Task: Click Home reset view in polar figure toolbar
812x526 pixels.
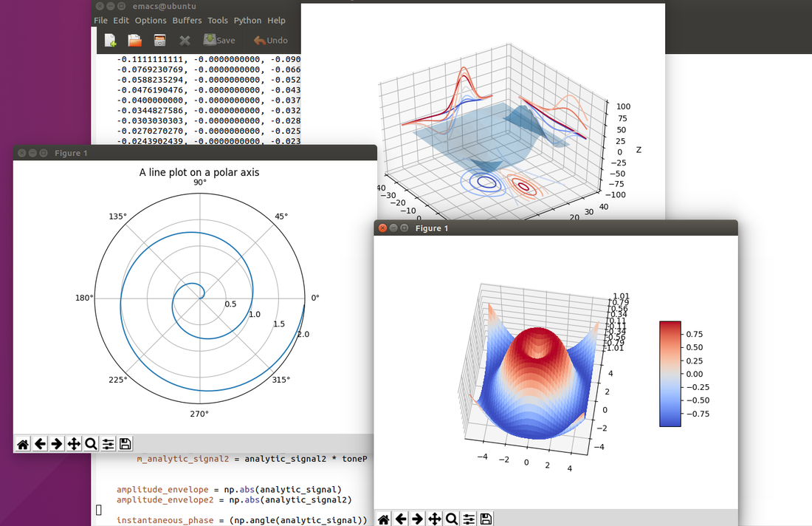Action: [x=23, y=444]
